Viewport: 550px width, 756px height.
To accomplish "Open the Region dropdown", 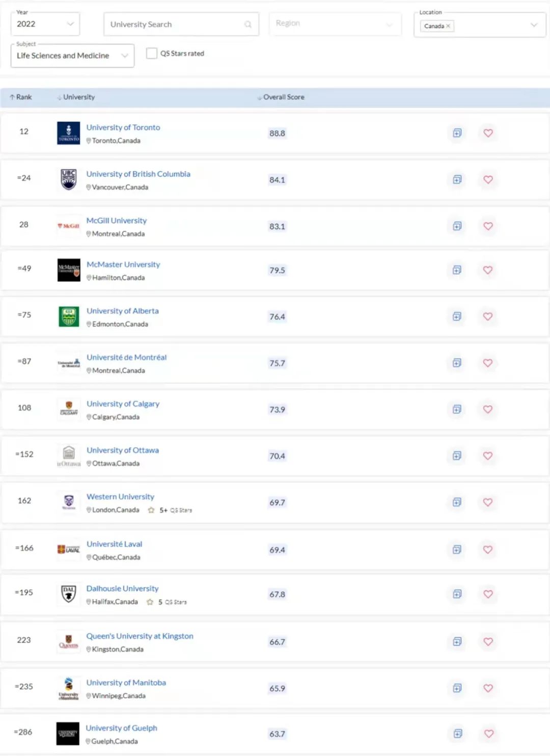I will pyautogui.click(x=335, y=23).
